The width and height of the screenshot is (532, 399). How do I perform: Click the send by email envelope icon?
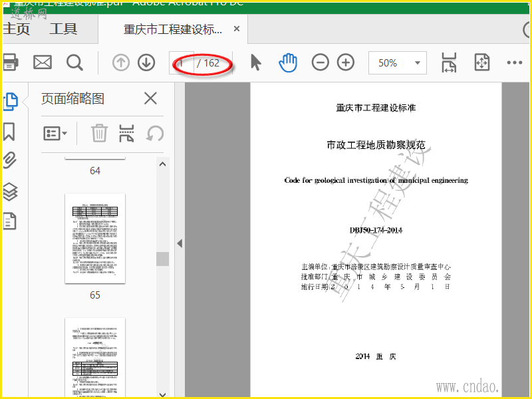click(43, 63)
